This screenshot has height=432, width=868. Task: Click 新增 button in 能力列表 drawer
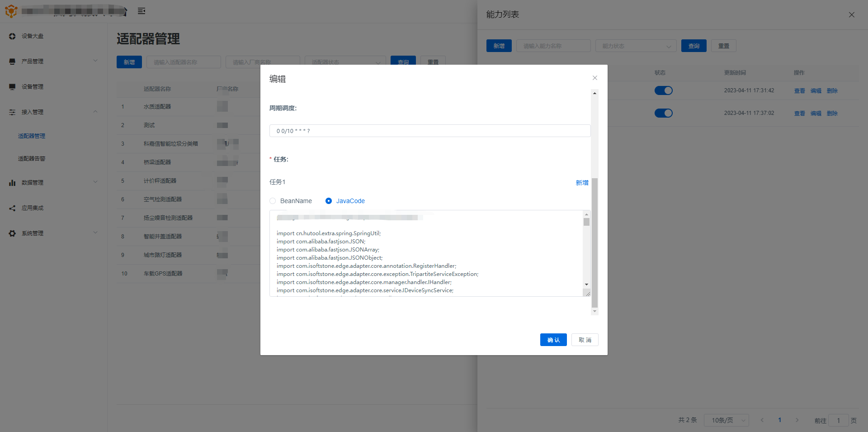click(x=499, y=46)
